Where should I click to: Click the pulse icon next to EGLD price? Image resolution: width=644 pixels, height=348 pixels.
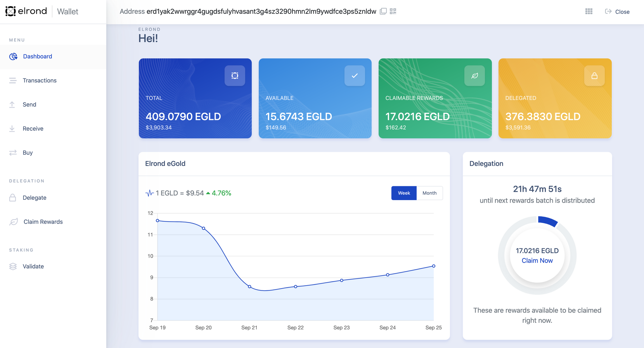149,193
